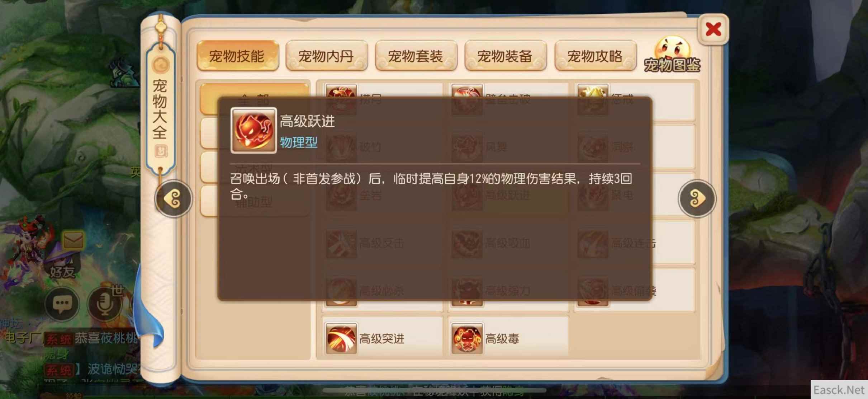The image size is (868, 399).
Task: Close the pet encyclopedia with red X
Action: tap(713, 29)
